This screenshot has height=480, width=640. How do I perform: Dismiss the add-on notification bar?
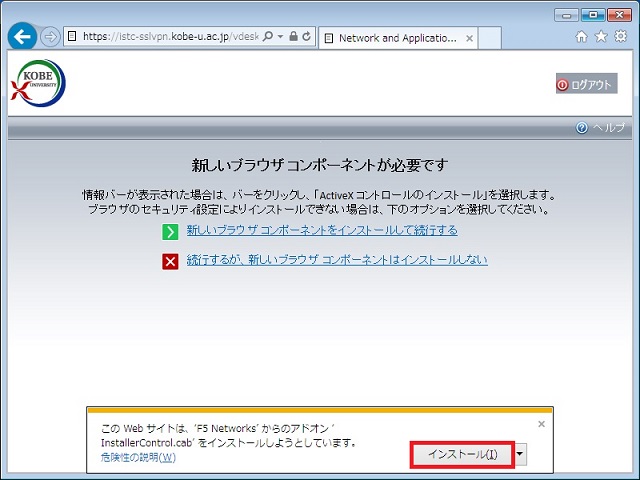coord(541,424)
